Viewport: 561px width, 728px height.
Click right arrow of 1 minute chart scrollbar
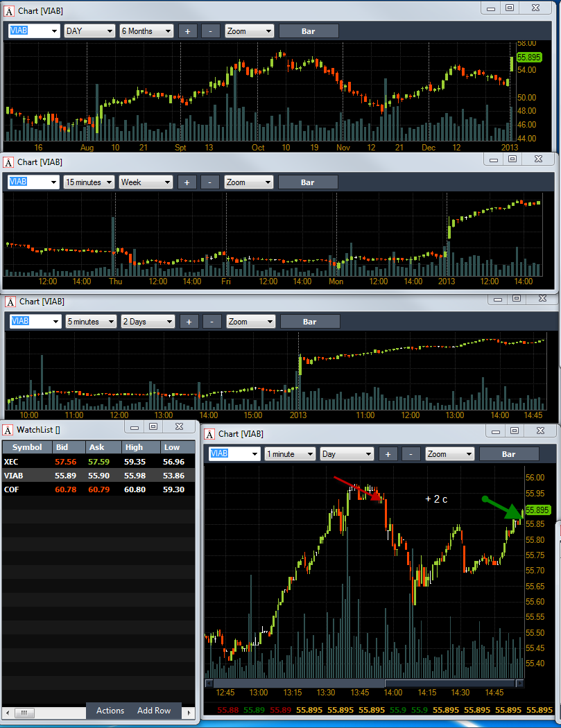519,683
